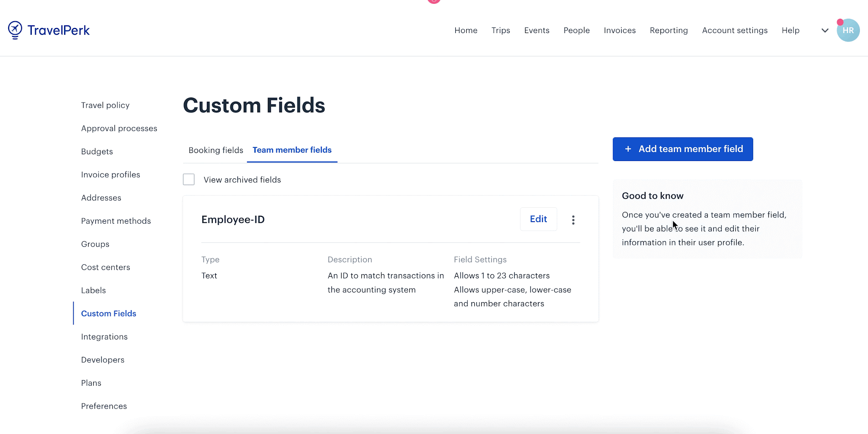Click the Good to know heading

(653, 196)
